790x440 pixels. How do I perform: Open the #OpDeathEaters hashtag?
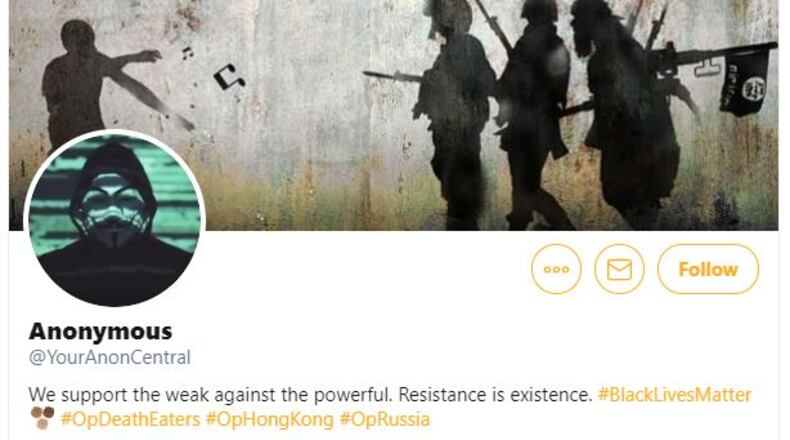click(x=130, y=419)
